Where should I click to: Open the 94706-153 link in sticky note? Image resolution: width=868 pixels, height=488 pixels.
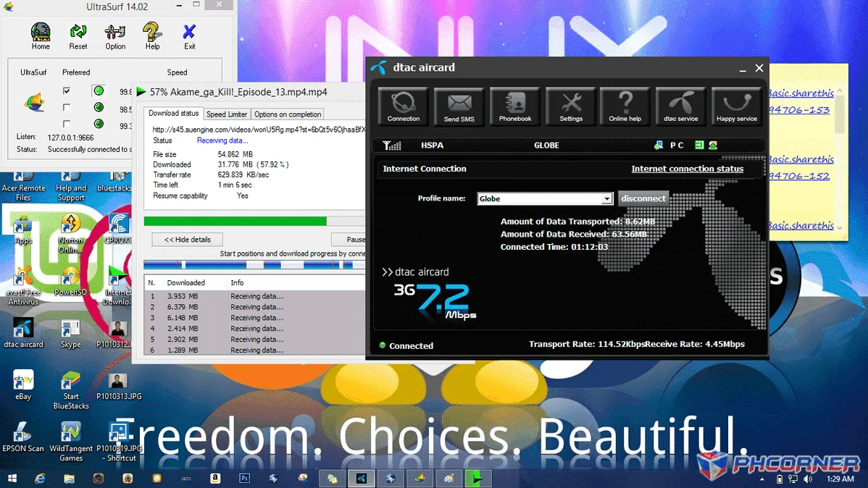click(799, 109)
